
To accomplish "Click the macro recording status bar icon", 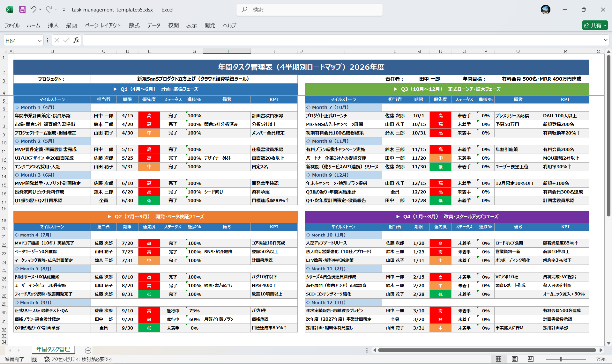I will tap(34, 359).
